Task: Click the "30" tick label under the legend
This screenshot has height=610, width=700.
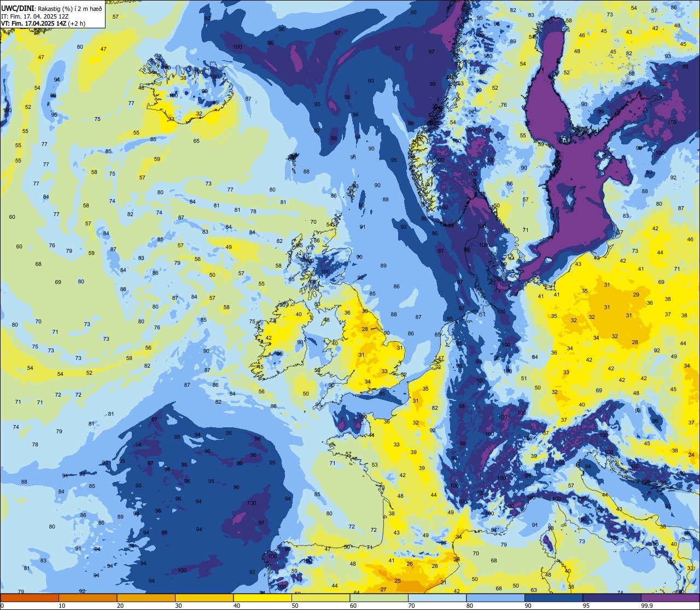Action: point(178,606)
